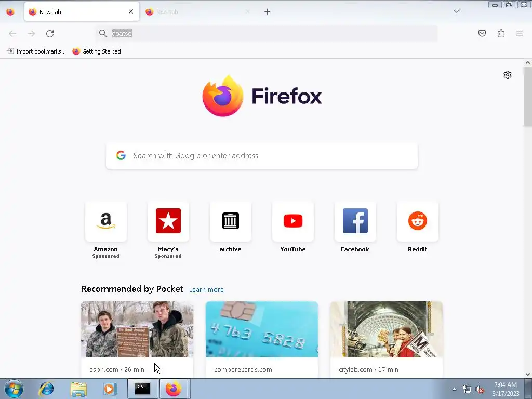Click the page scrollbar thumb
This screenshot has width=532, height=399.
[x=528, y=96]
